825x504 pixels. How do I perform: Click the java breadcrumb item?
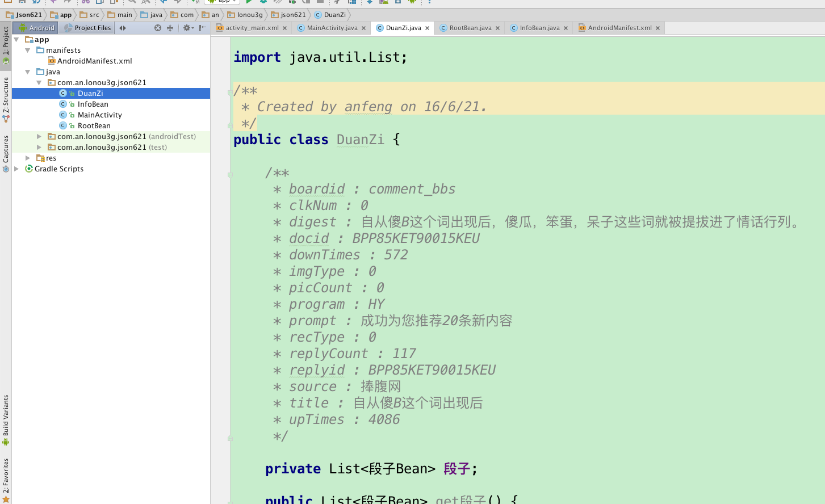(x=152, y=15)
